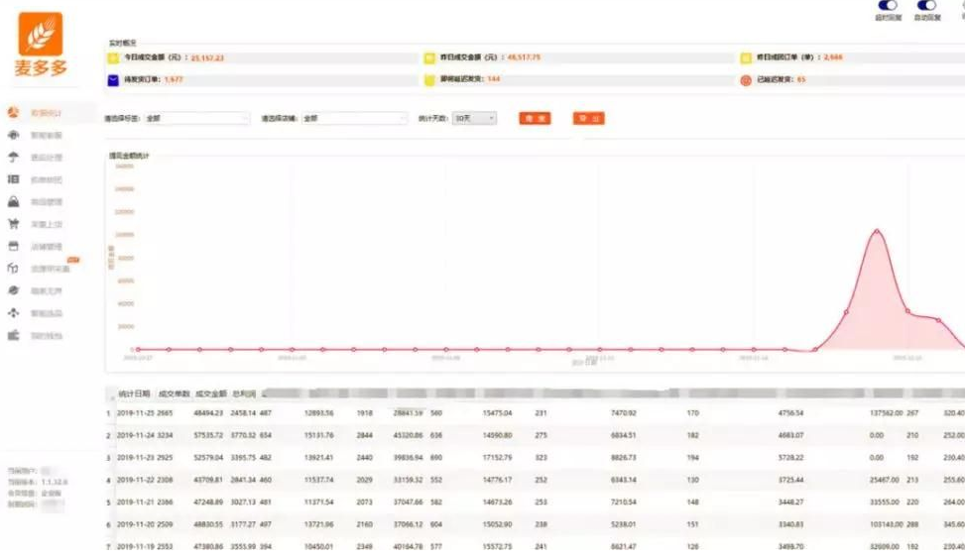The image size is (965, 560).
Task: Toggle the 超时回复 switch
Action: (x=887, y=6)
